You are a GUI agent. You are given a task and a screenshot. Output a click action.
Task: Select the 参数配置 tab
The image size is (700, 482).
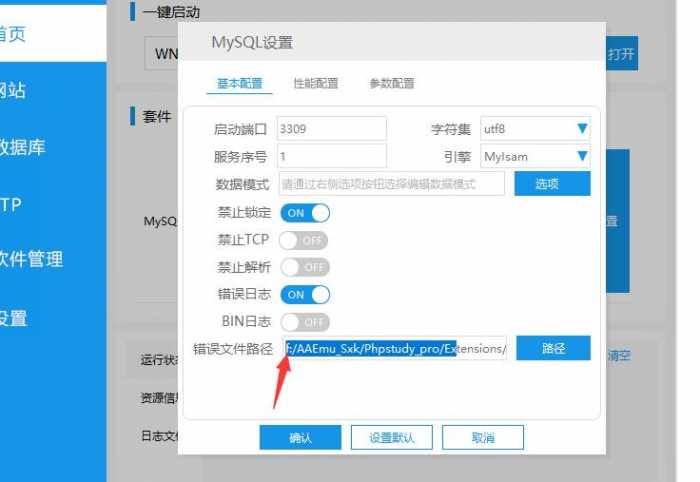coord(392,84)
